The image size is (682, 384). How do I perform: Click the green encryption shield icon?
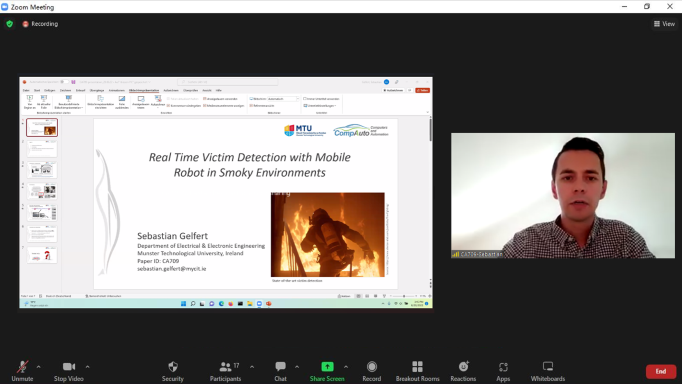tap(10, 24)
